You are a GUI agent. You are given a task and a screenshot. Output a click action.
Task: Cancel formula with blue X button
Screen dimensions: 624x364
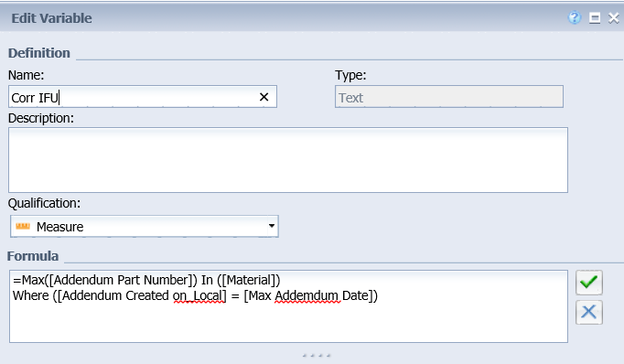(x=588, y=312)
